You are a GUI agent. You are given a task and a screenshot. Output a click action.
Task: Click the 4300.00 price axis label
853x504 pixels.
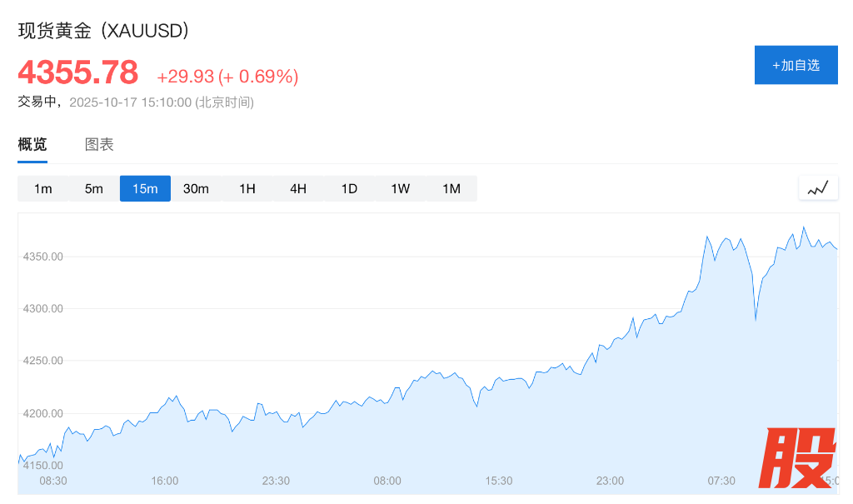pos(43,309)
